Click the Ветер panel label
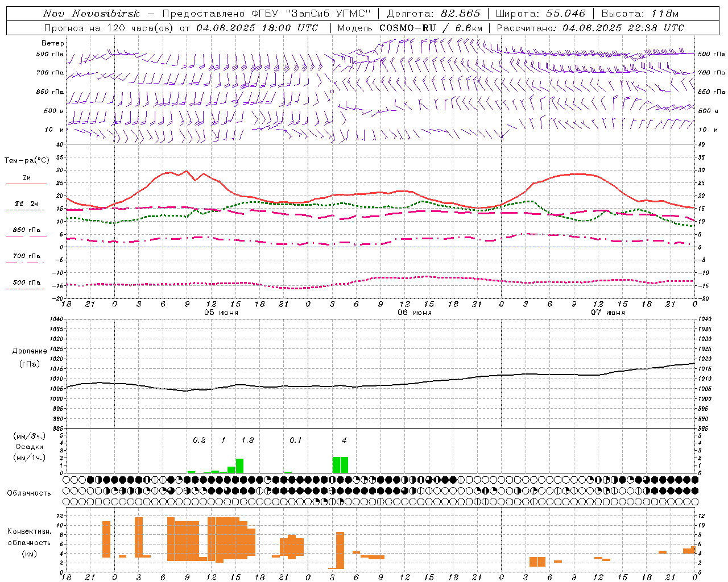 53,43
